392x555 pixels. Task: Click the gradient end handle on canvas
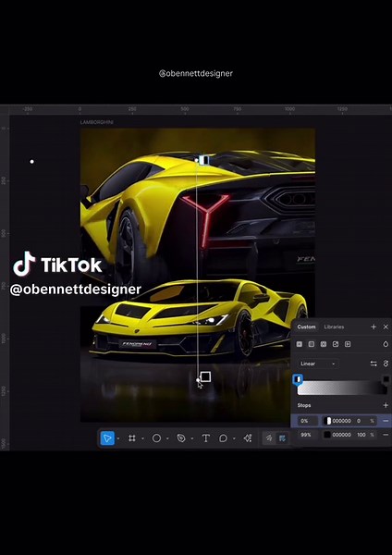(198, 380)
